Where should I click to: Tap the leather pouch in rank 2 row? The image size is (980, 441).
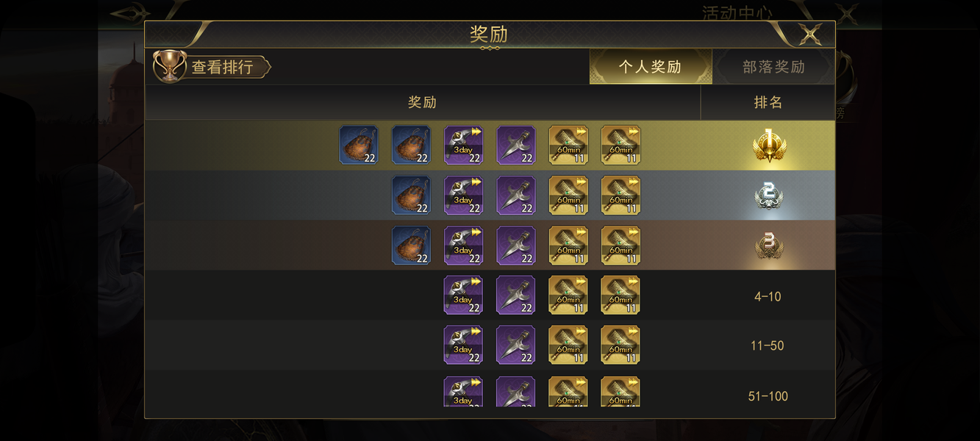coord(411,196)
